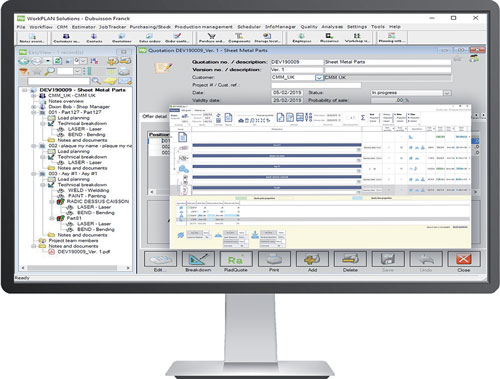Click the tree panel horizontal scrollbar
This screenshot has width=500, height=379.
pos(75,268)
